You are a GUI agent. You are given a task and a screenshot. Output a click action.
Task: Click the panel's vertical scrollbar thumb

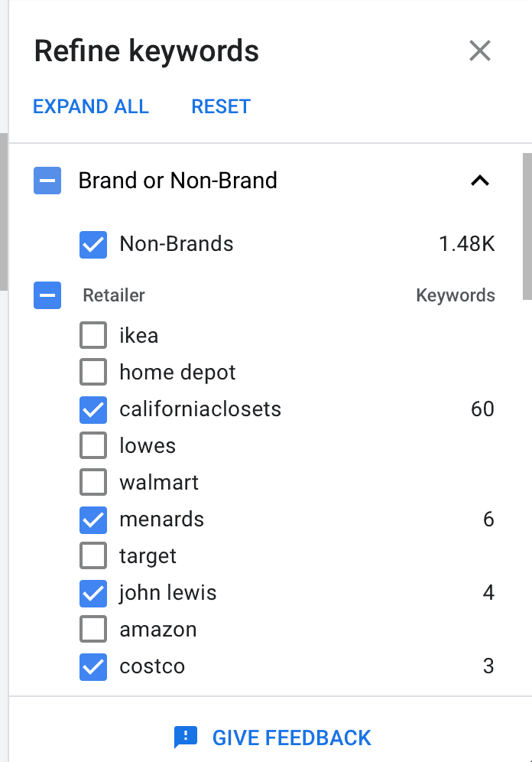tap(527, 226)
